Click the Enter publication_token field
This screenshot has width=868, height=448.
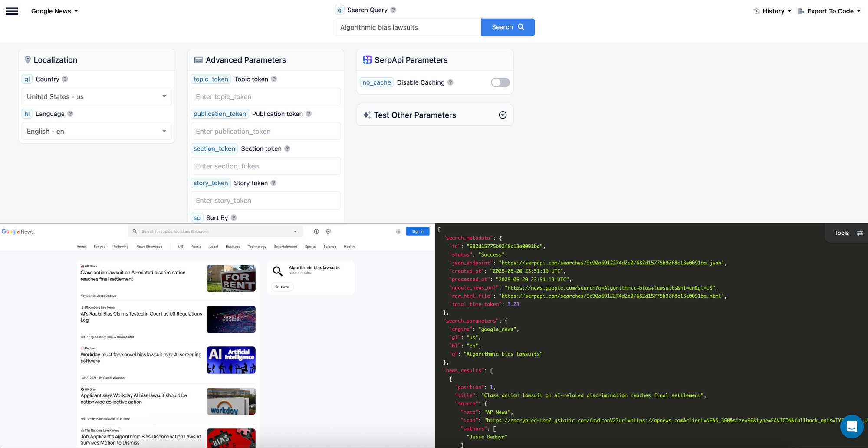tap(266, 131)
